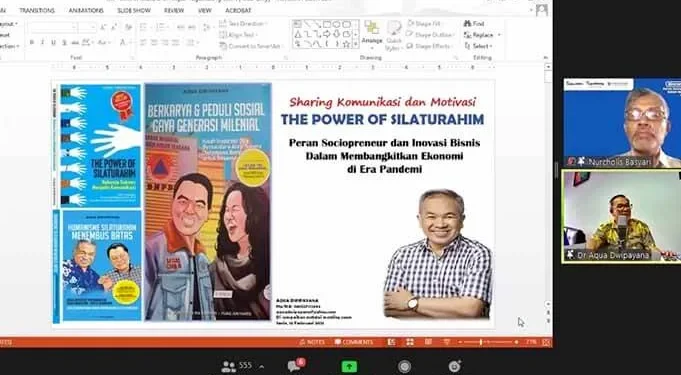The height and width of the screenshot is (375, 681).
Task: Justify the paragraph text
Action: point(175,42)
